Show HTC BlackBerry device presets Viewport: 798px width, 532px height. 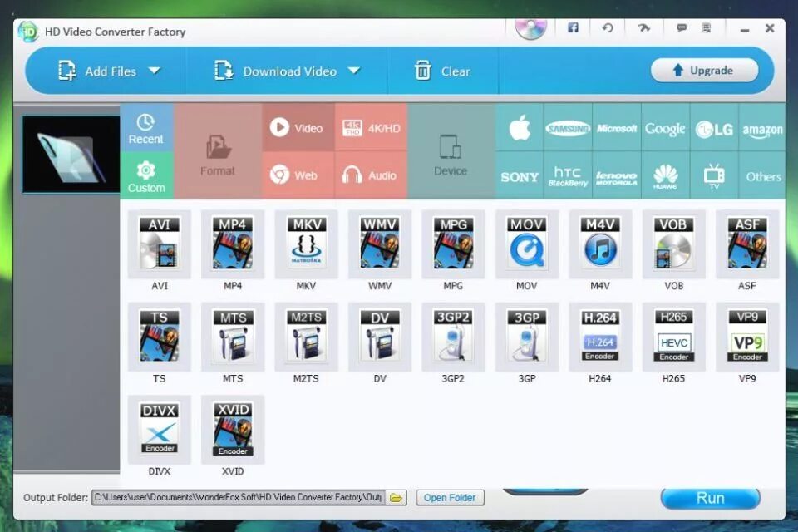tap(568, 175)
